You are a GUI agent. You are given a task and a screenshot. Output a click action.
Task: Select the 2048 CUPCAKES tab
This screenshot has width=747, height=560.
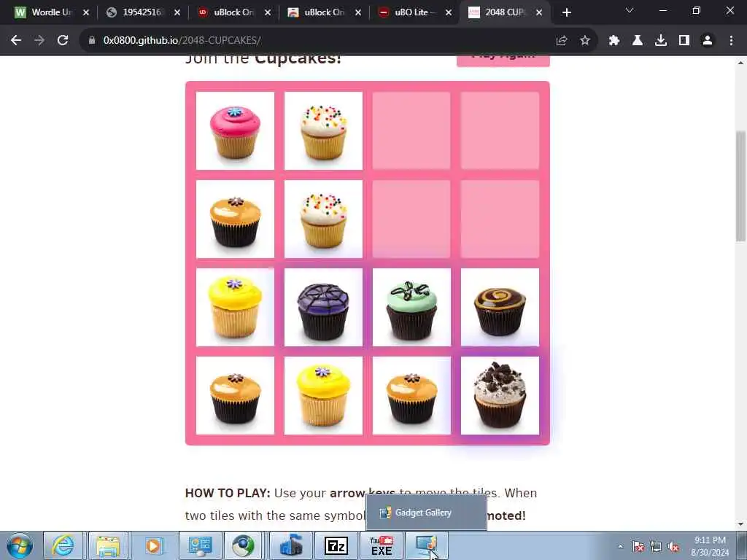point(503,12)
